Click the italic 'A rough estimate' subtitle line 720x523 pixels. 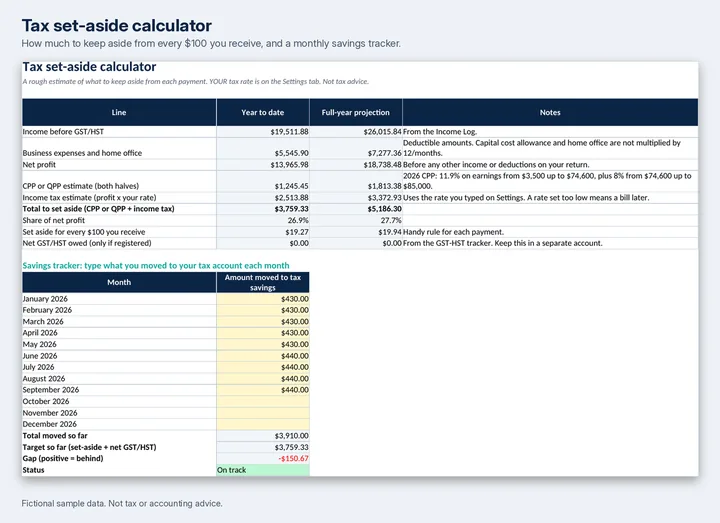(196, 81)
